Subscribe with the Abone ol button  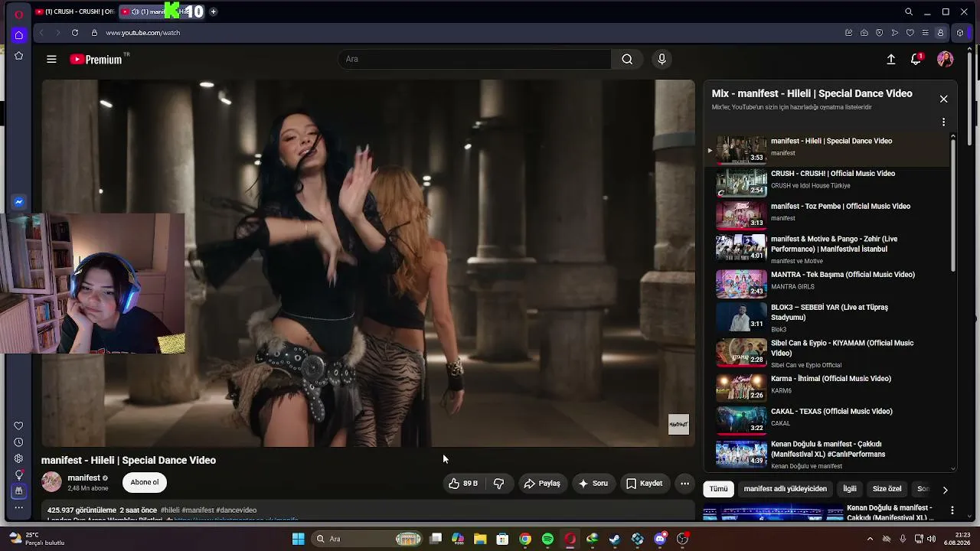[x=145, y=482]
